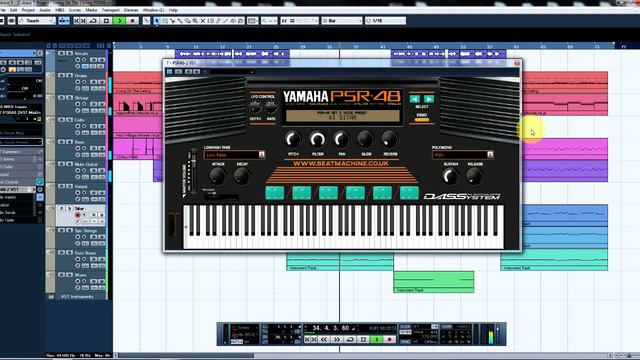
Task: Click the ATTACK knob
Action: [218, 176]
